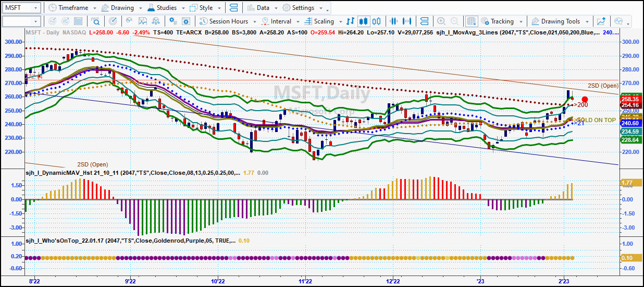Image resolution: width=644 pixels, height=287 pixels.
Task: Click into the MSFT symbol field
Action: coord(17,8)
